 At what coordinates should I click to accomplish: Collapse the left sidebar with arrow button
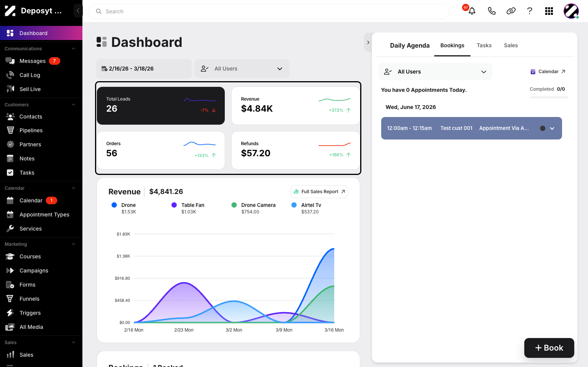click(x=78, y=11)
